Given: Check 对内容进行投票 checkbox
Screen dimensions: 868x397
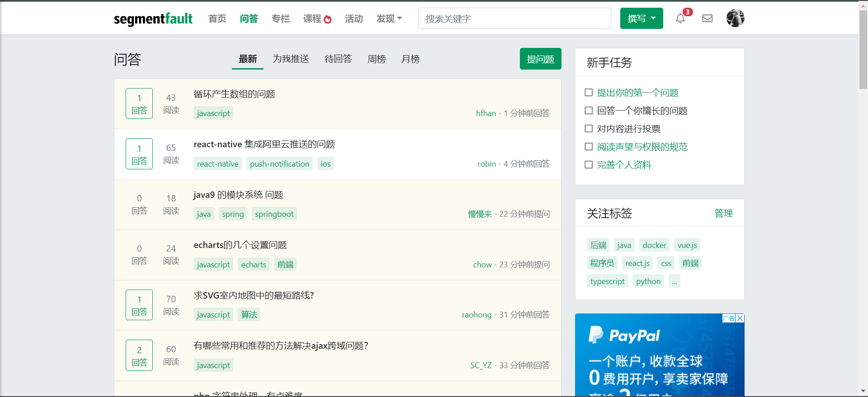Looking at the screenshot, I should point(589,129).
